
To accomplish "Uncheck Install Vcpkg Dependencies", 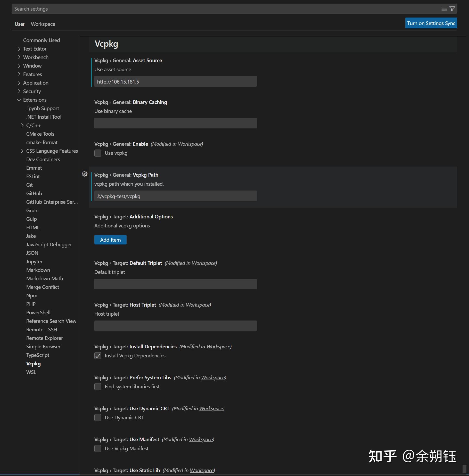I will click(x=98, y=356).
